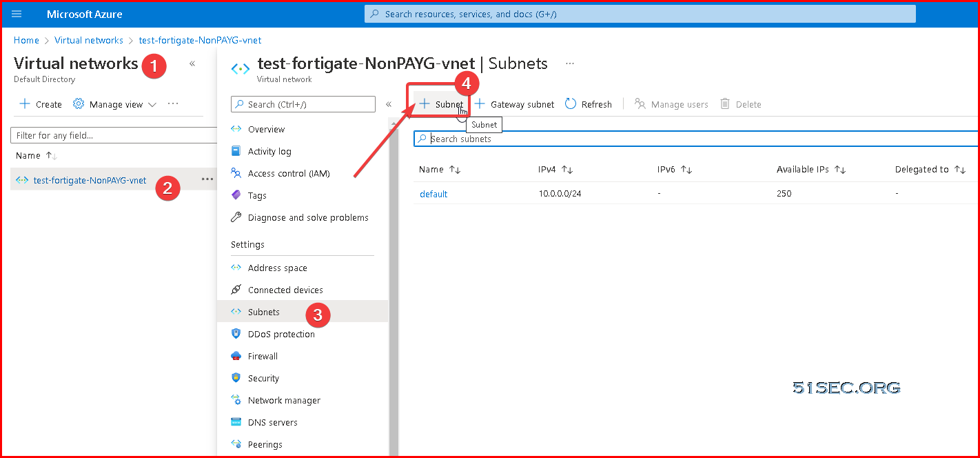The width and height of the screenshot is (980, 458).
Task: Open DDoS protection settings
Action: pyautogui.click(x=281, y=334)
